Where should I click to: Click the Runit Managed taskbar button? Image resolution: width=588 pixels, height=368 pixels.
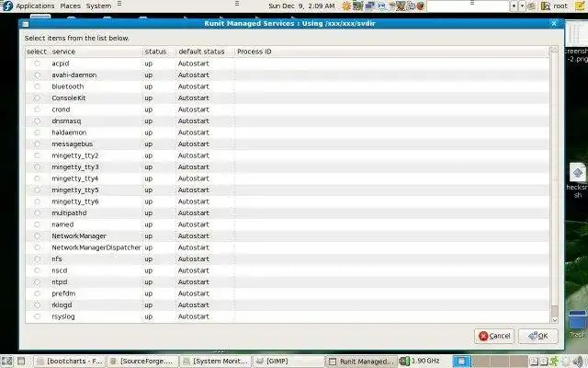[361, 362]
